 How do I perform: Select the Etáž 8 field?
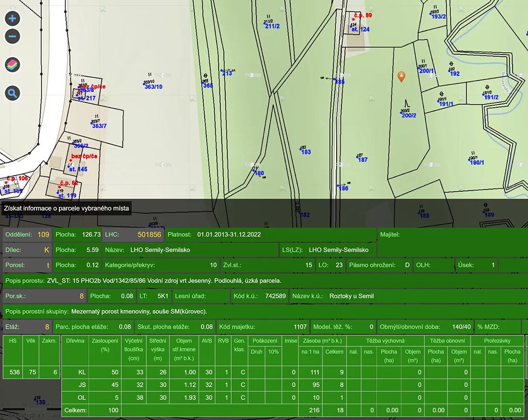tap(27, 327)
